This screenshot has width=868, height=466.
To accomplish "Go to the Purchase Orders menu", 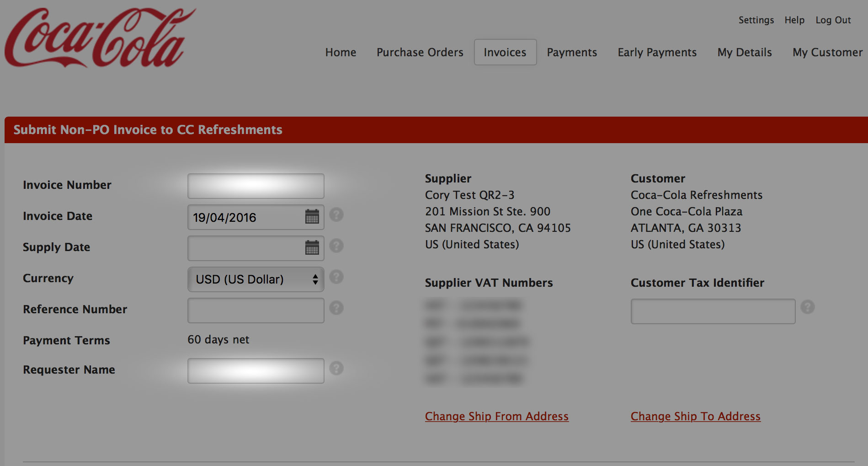I will coord(420,53).
